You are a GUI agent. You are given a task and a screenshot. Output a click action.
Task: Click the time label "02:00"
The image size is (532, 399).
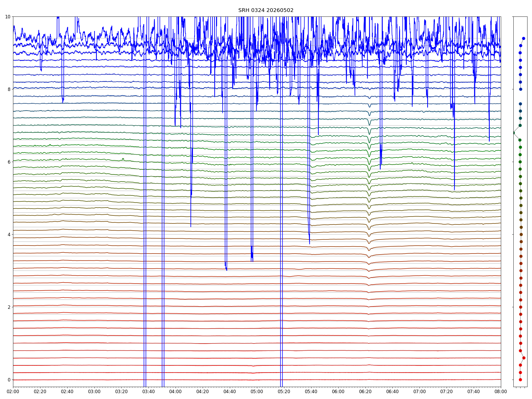[x=13, y=392]
